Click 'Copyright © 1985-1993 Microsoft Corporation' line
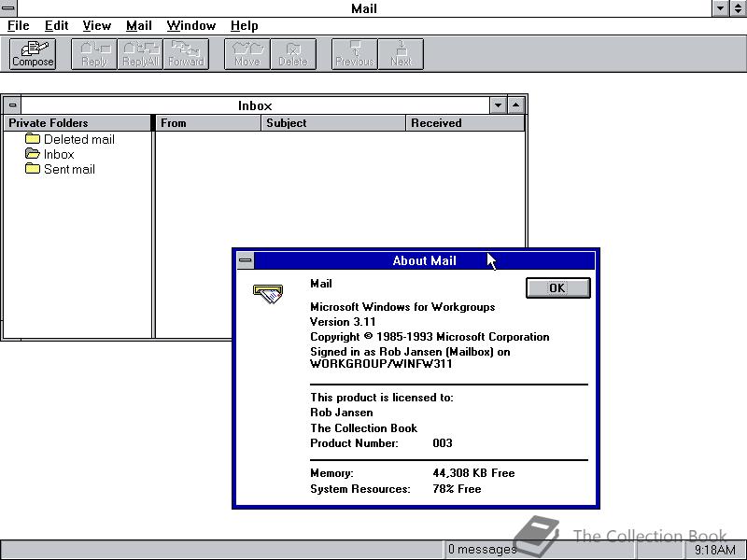 (x=430, y=337)
